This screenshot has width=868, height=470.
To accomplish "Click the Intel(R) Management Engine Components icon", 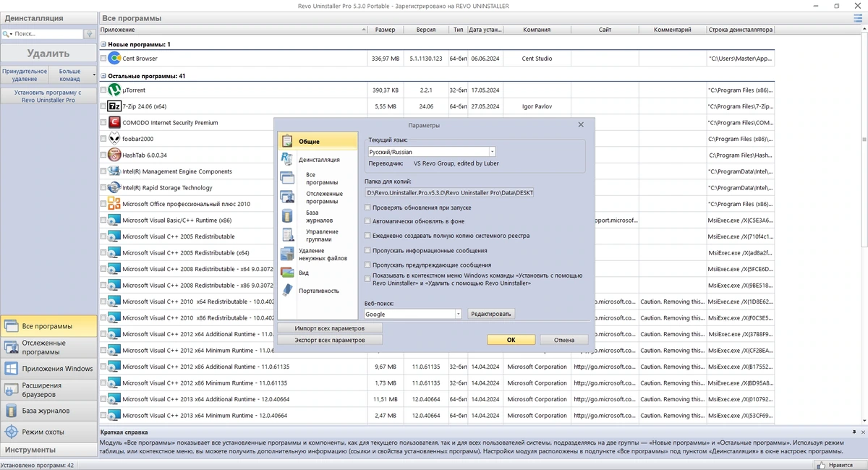I will (114, 171).
